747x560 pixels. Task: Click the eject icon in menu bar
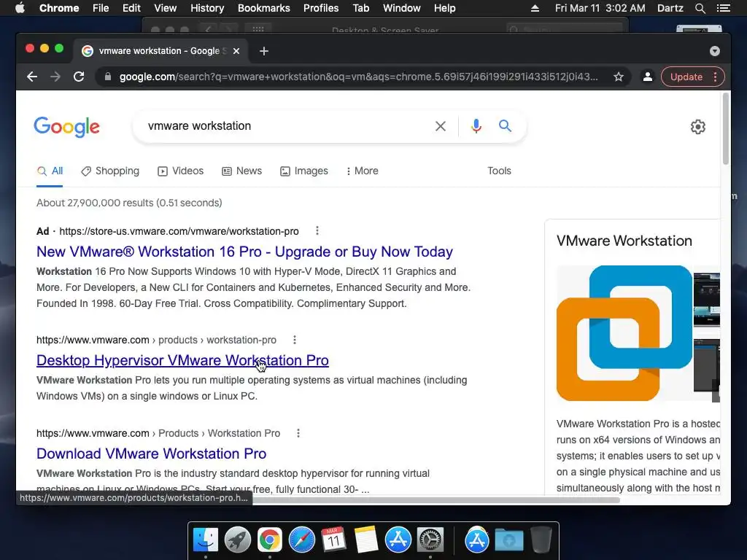[535, 8]
